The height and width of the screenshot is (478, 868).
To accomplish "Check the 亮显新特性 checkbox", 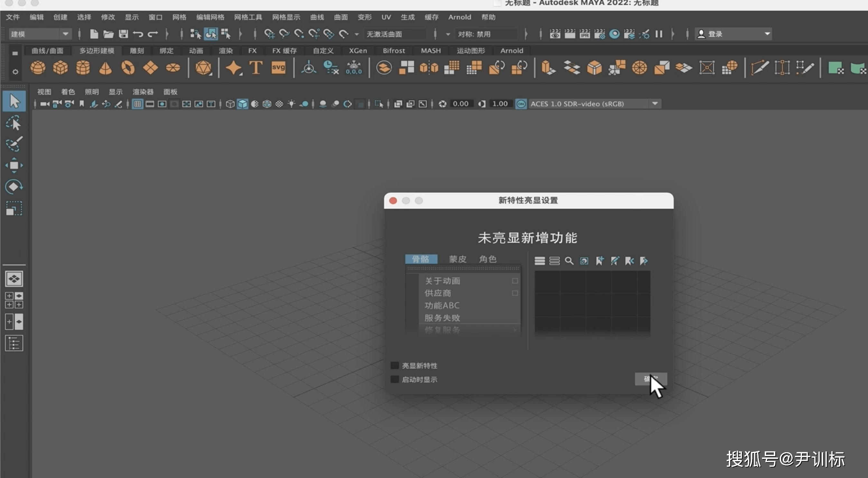I will 394,365.
